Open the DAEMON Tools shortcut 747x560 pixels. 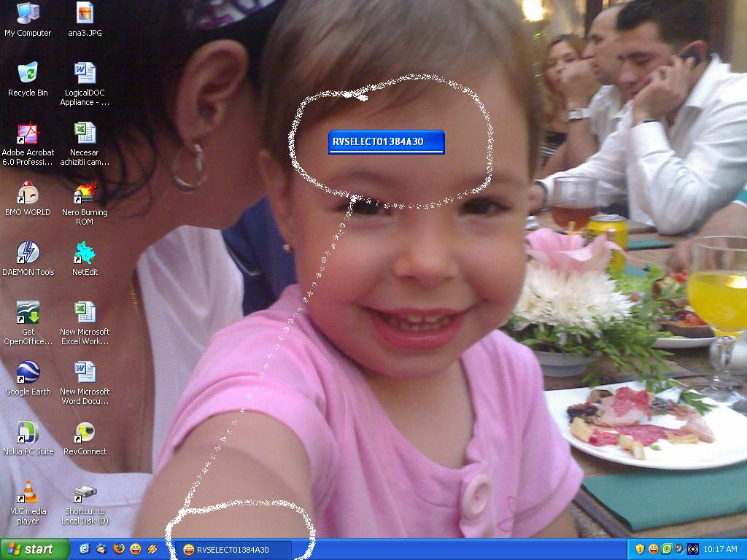pos(28,254)
